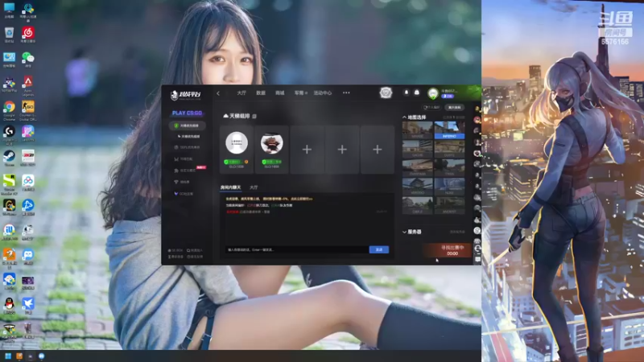Invite teammate via first empty plus slot
This screenshot has height=362, width=644.
click(x=307, y=150)
